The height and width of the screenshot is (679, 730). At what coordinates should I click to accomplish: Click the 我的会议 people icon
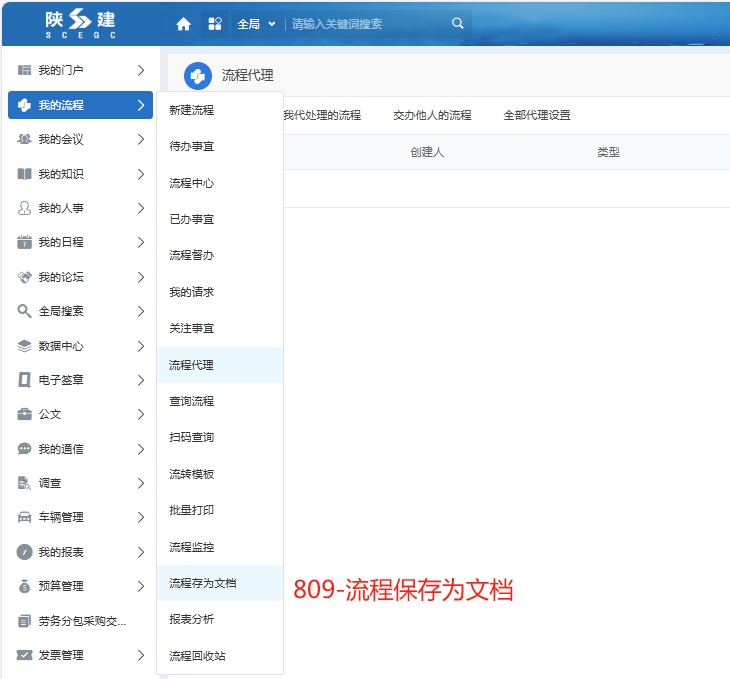(25, 139)
